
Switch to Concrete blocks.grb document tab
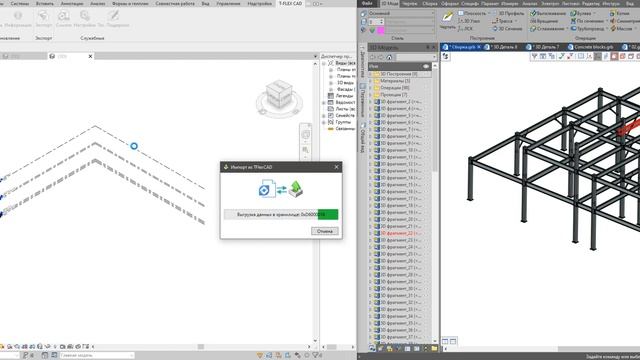(x=593, y=47)
